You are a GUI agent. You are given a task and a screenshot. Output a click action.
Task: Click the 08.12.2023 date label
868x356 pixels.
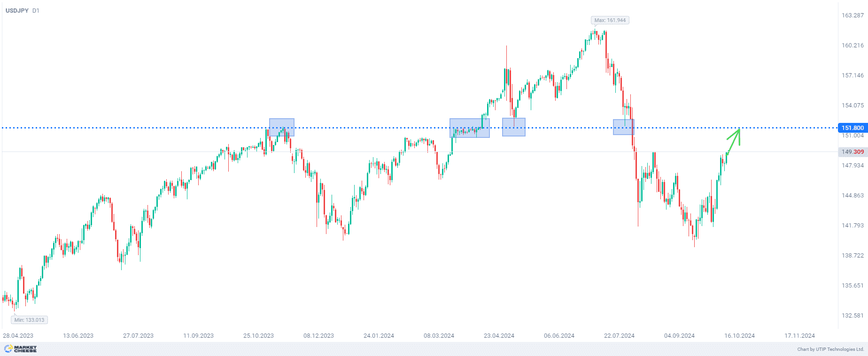tap(318, 335)
